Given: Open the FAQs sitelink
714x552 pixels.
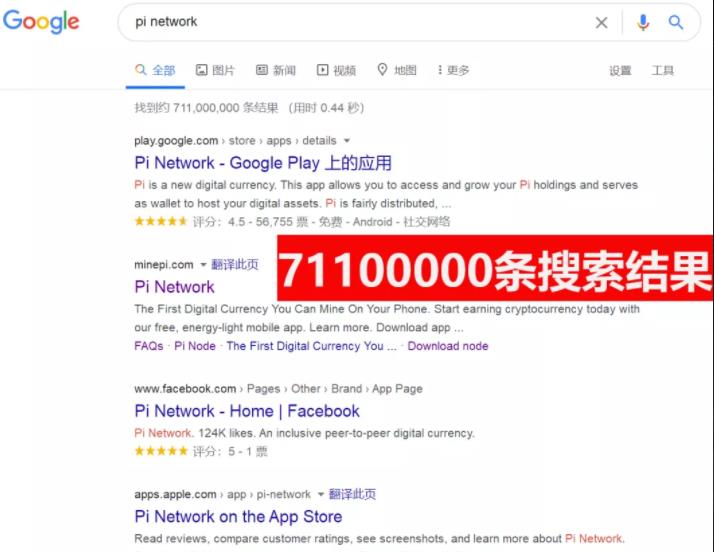Looking at the screenshot, I should [x=149, y=346].
